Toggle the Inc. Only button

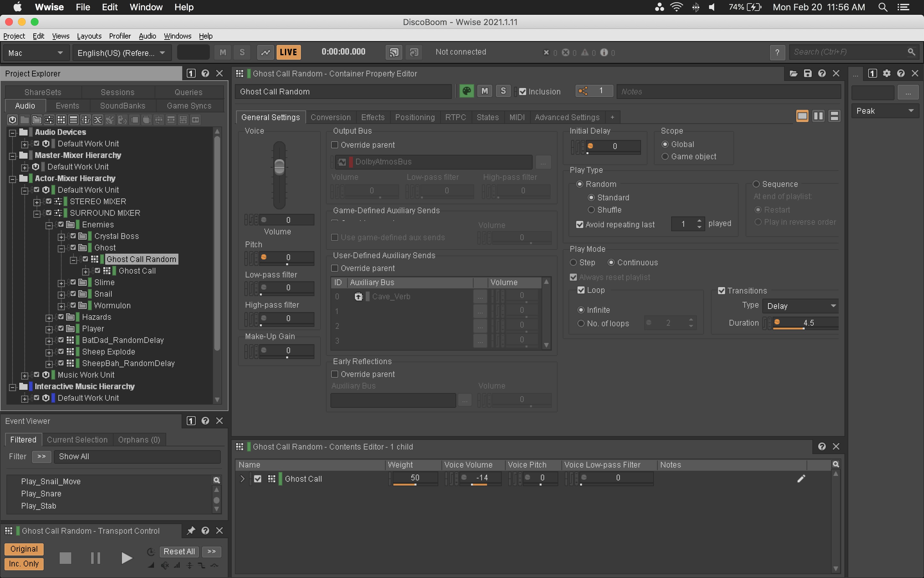click(24, 564)
